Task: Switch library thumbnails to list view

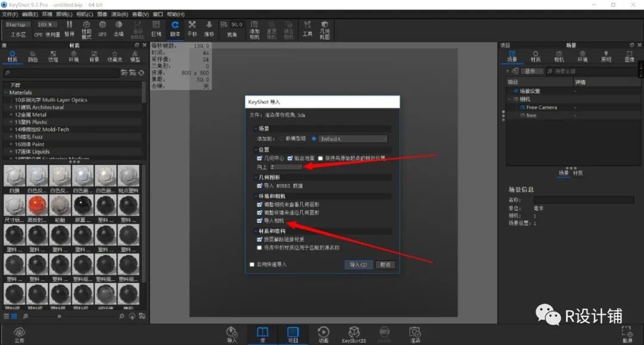Action: point(6,316)
